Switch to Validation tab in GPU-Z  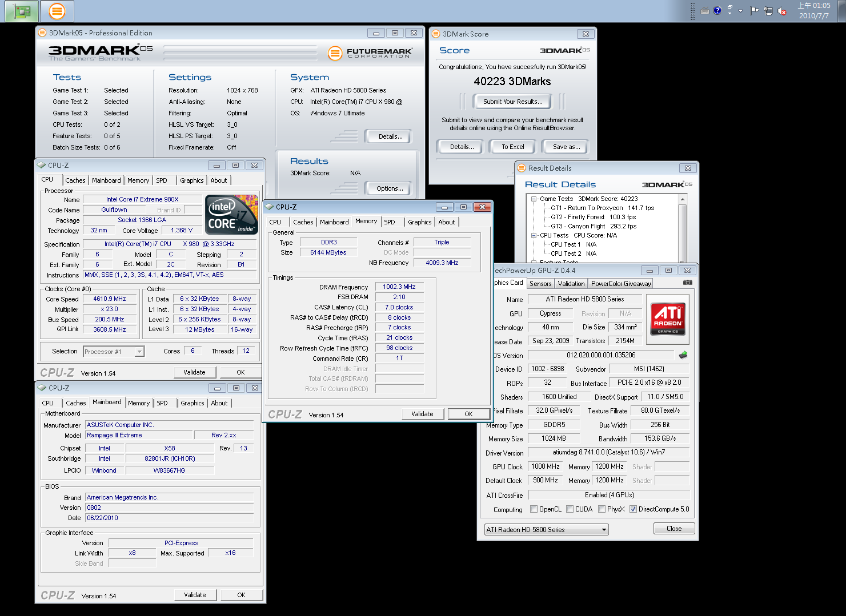pyautogui.click(x=571, y=284)
